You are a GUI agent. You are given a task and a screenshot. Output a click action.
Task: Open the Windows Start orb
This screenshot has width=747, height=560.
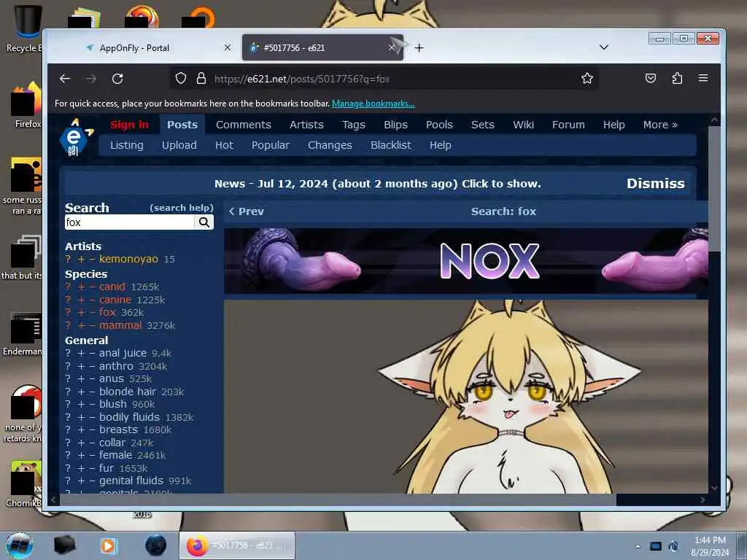20,545
